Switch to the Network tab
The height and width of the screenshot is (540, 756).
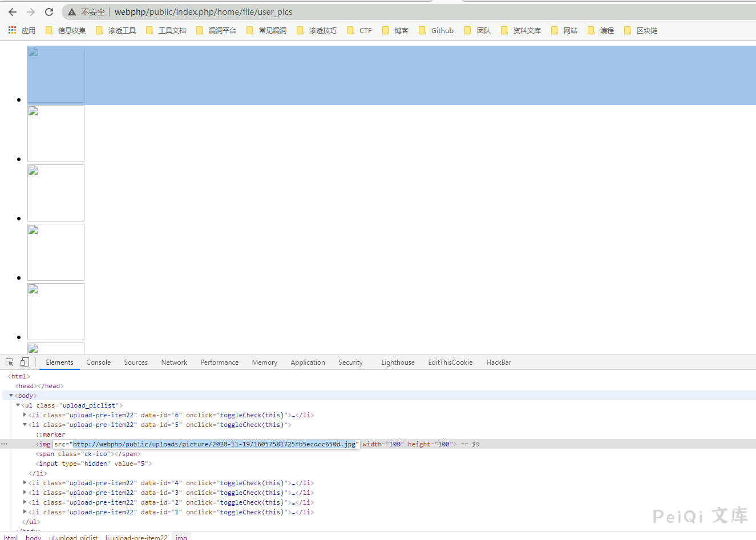click(x=174, y=362)
